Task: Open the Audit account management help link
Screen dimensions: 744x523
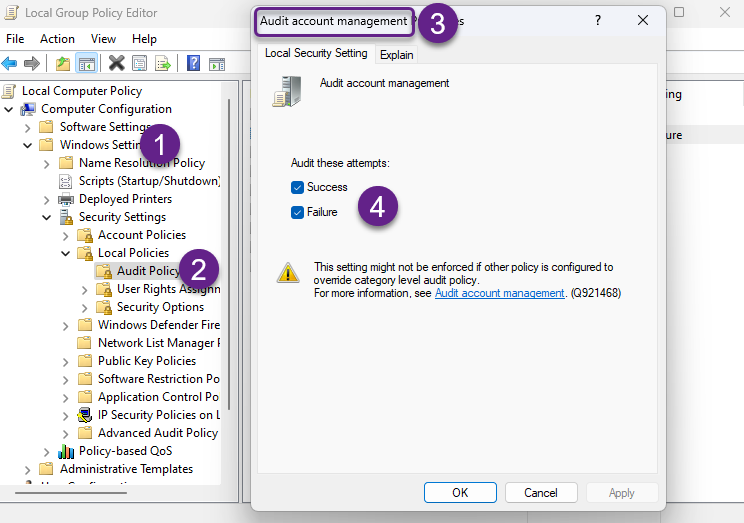Action: (x=499, y=293)
